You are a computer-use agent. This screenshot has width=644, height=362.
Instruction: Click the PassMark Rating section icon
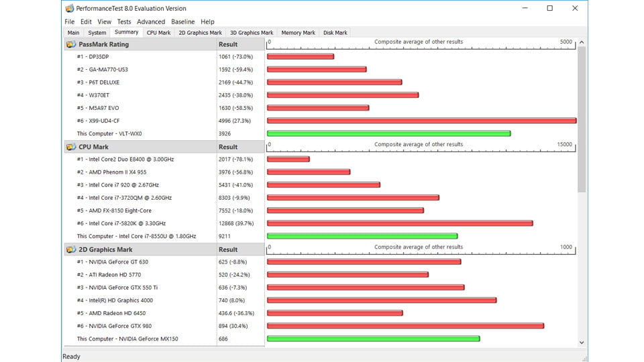point(71,44)
